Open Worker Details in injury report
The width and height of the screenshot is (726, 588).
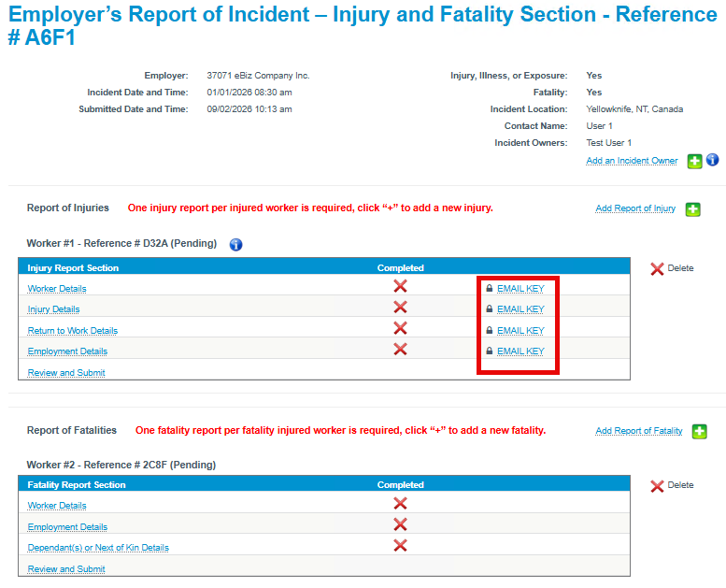point(57,289)
